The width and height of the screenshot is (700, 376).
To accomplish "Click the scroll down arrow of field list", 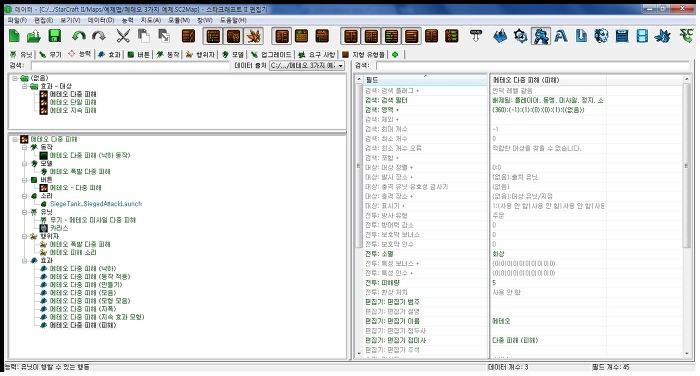I will point(687,354).
